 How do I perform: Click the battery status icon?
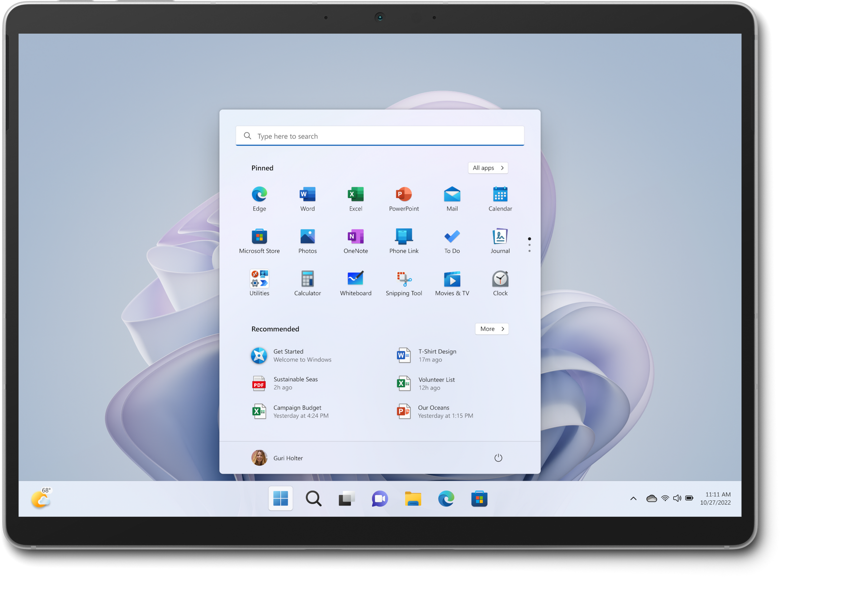689,498
